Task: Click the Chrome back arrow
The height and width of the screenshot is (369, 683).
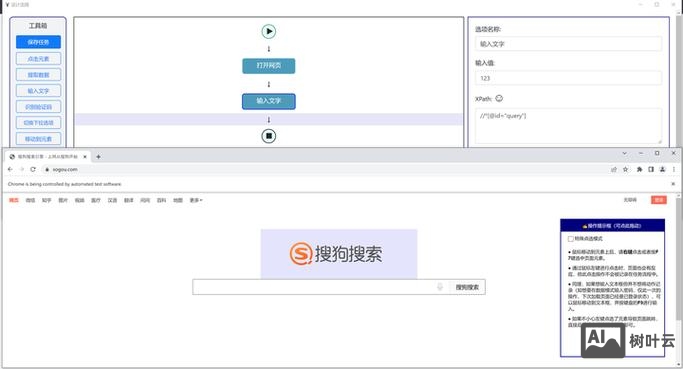Action: click(10, 169)
